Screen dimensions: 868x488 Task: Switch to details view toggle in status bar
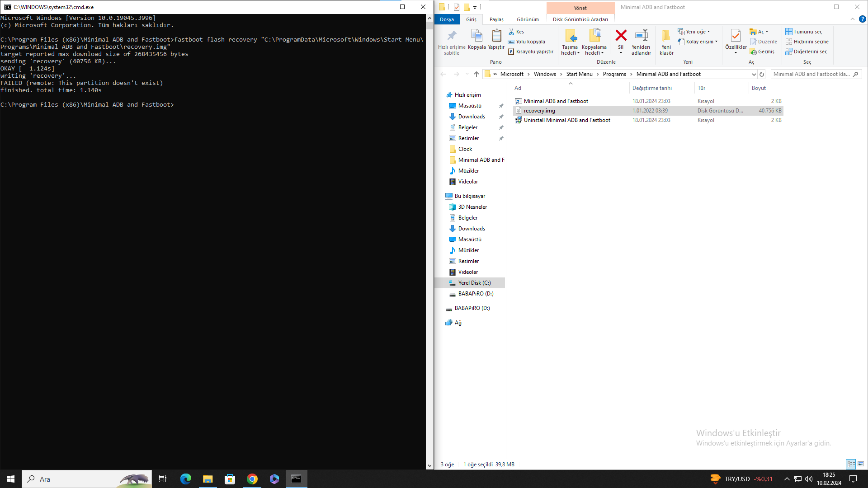coord(851,464)
